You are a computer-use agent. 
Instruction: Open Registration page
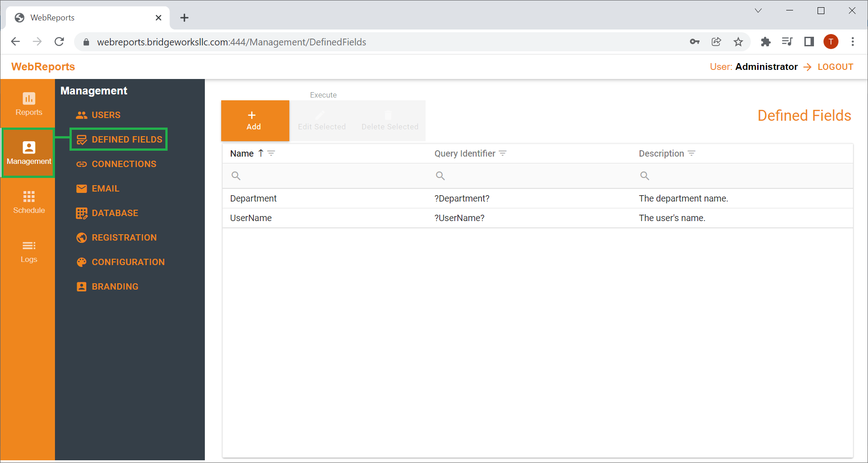[116, 237]
